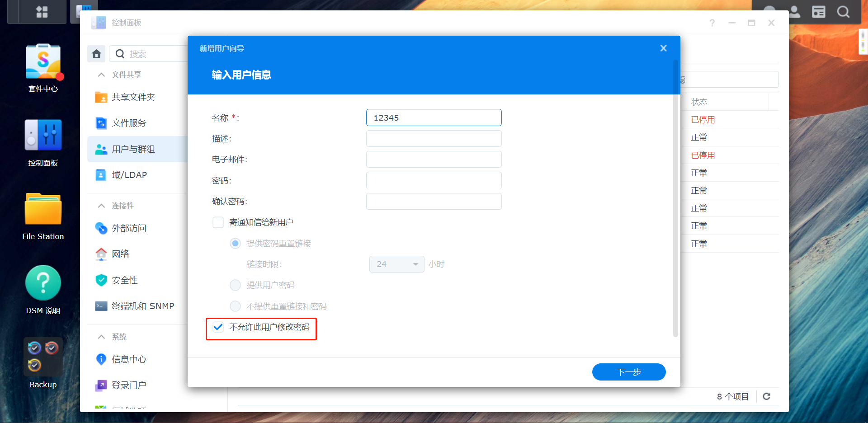Image resolution: width=868 pixels, height=423 pixels.
Task: Click the username field containing 12345
Action: [434, 117]
